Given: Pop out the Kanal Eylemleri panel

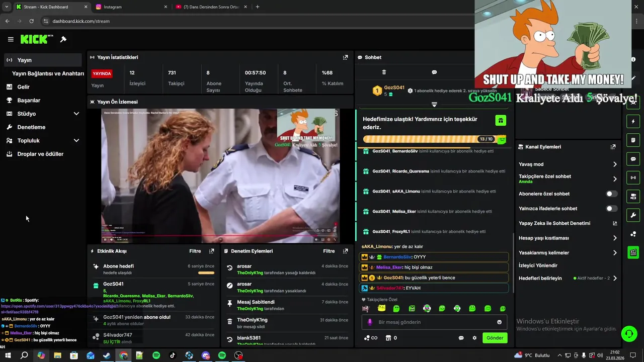Looking at the screenshot, I should coord(613,147).
